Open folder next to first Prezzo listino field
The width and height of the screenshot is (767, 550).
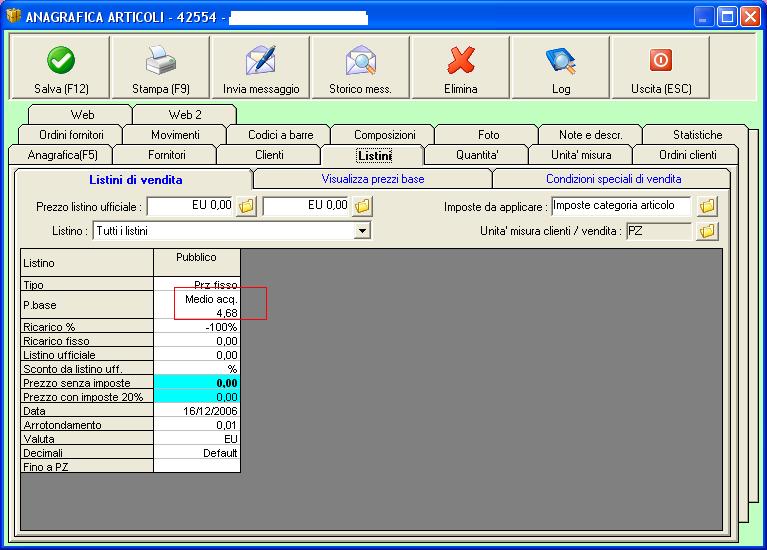[x=247, y=206]
